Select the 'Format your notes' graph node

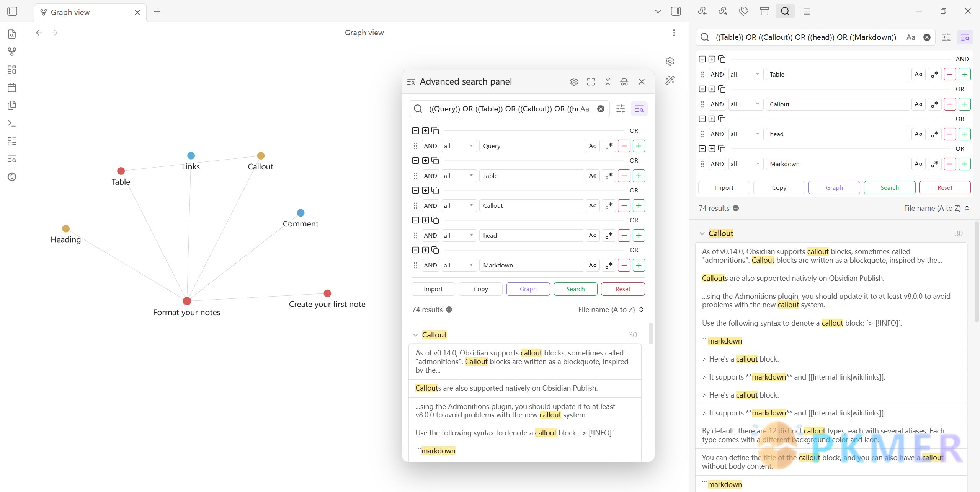coord(187,301)
